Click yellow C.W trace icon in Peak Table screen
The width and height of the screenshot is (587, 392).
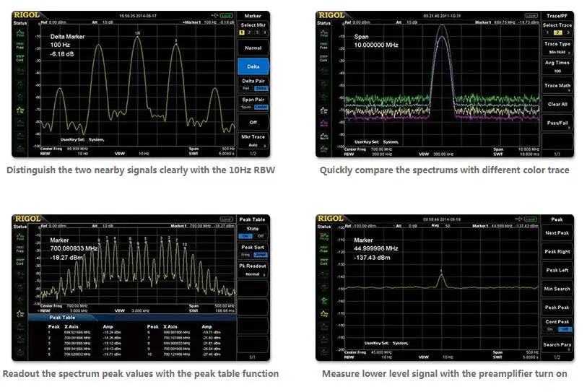[20, 314]
